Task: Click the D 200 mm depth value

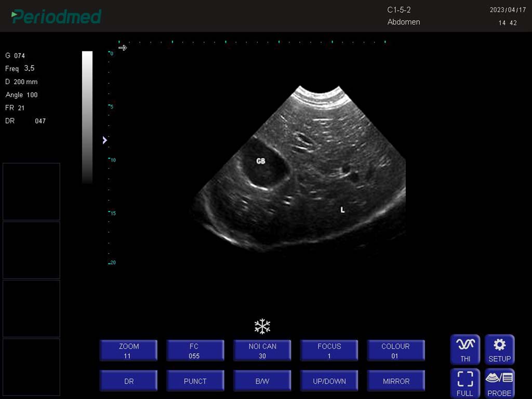Action: pyautogui.click(x=21, y=82)
